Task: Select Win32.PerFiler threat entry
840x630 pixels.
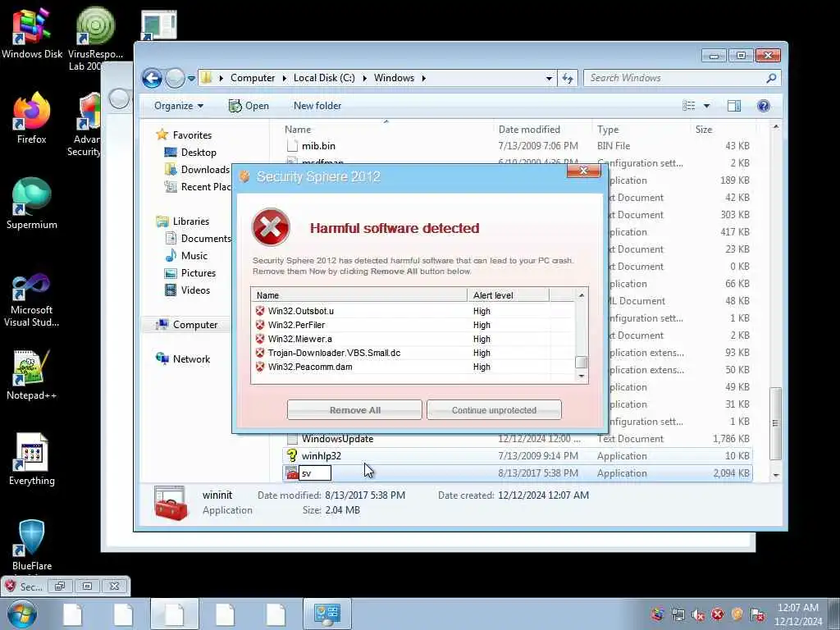Action: pyautogui.click(x=413, y=325)
